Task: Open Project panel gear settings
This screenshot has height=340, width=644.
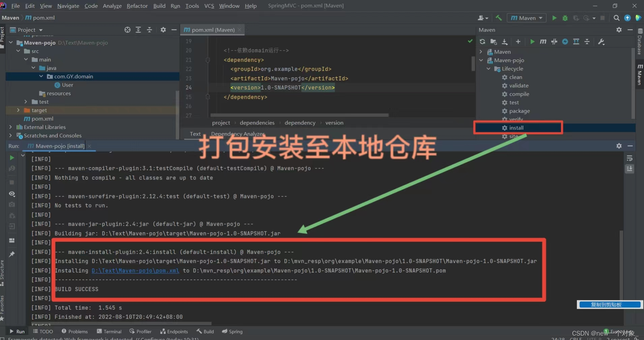Action: [163, 30]
